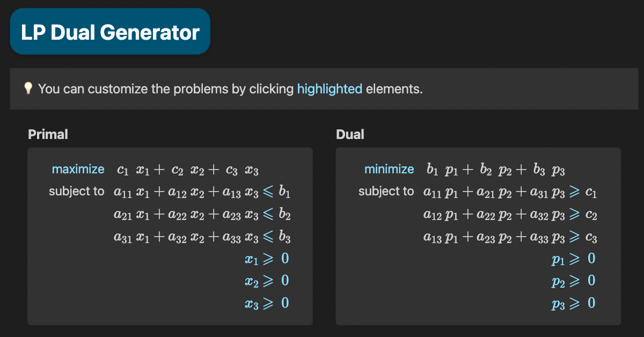Click the highlighted link in the tip text
Image resolution: width=644 pixels, height=337 pixels.
click(329, 89)
